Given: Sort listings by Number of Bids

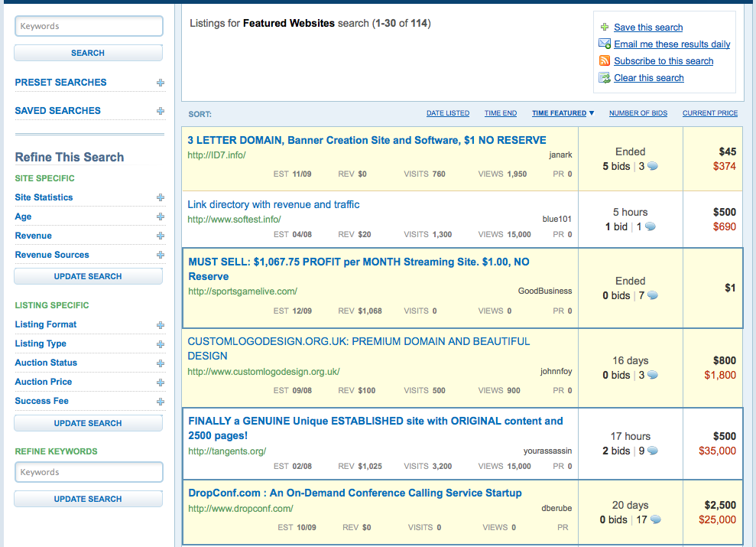Looking at the screenshot, I should [638, 113].
